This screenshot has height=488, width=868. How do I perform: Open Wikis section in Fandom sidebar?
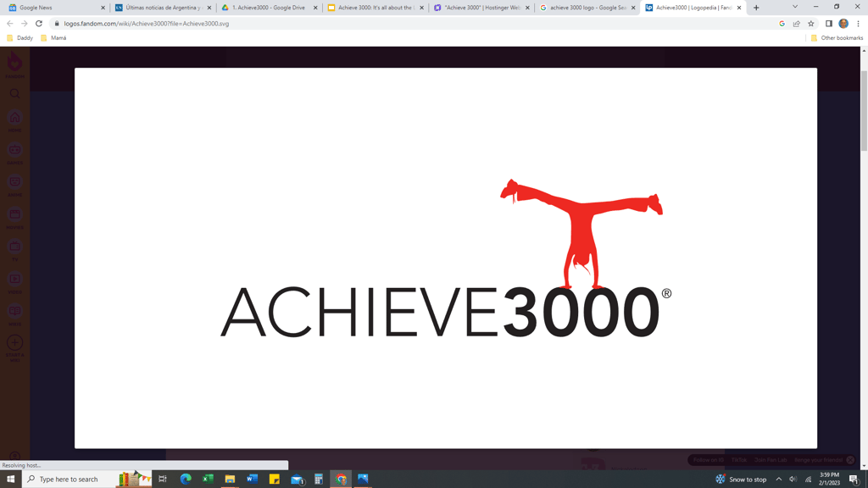15,315
